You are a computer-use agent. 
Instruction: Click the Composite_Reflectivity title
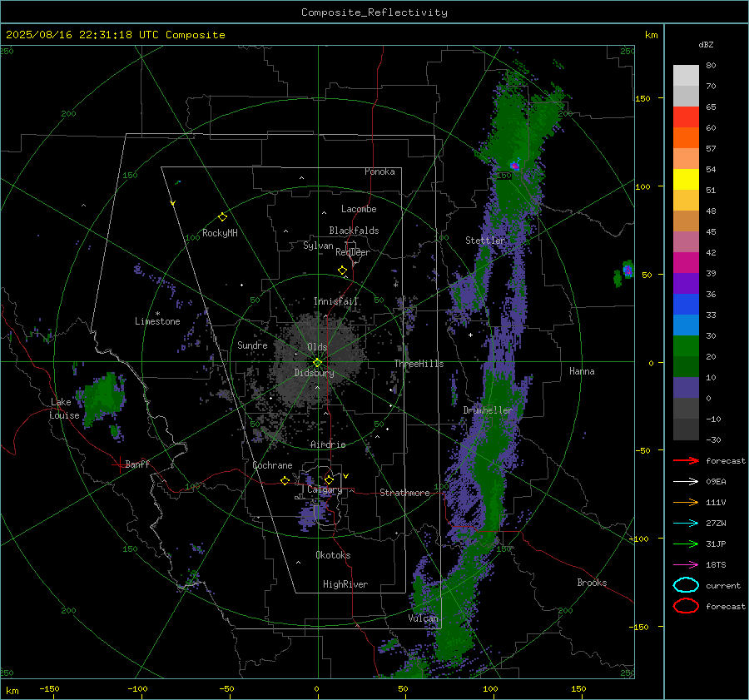374,12
